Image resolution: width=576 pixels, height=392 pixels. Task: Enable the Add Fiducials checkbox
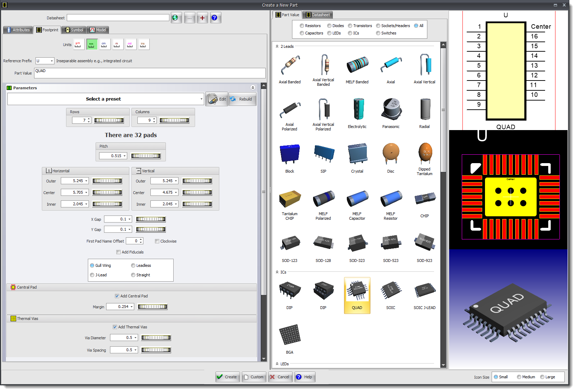tap(118, 252)
